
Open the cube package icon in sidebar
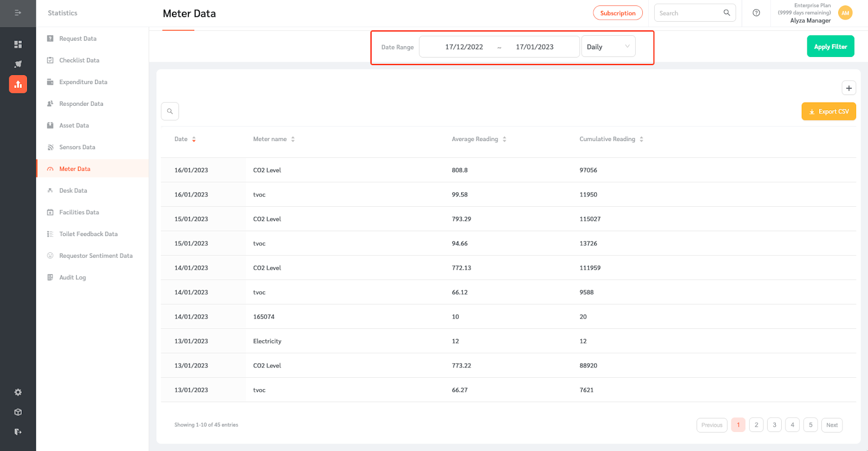(x=18, y=412)
